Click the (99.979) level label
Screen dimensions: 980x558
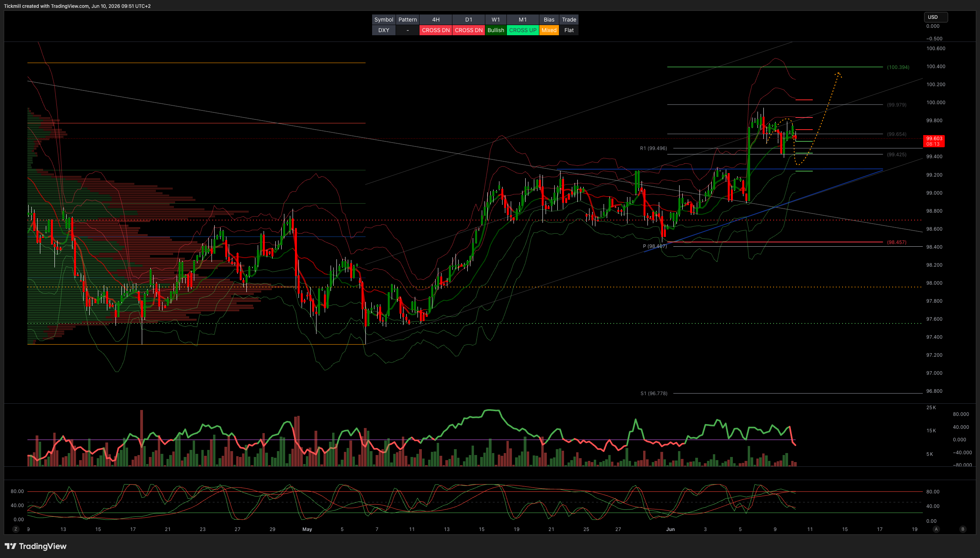point(897,105)
